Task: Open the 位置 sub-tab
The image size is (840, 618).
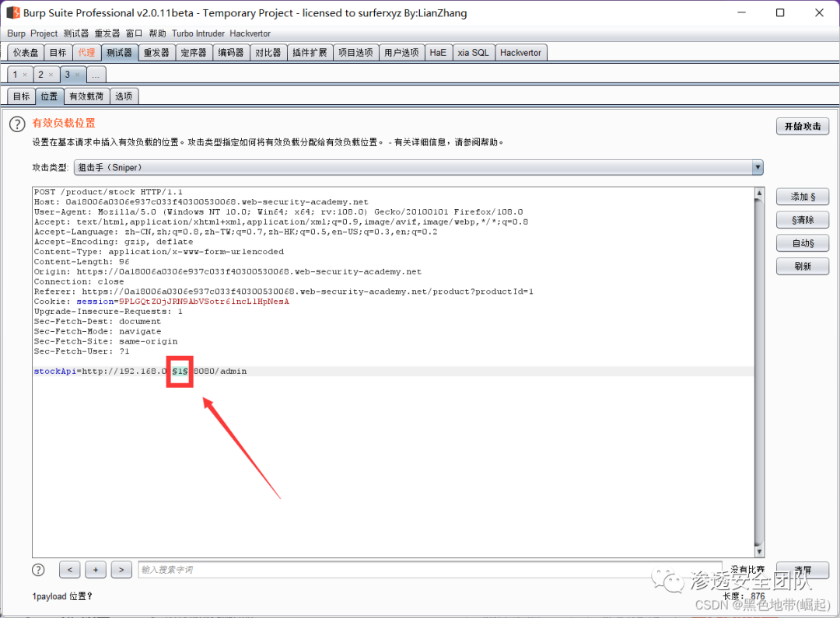Action: [49, 96]
